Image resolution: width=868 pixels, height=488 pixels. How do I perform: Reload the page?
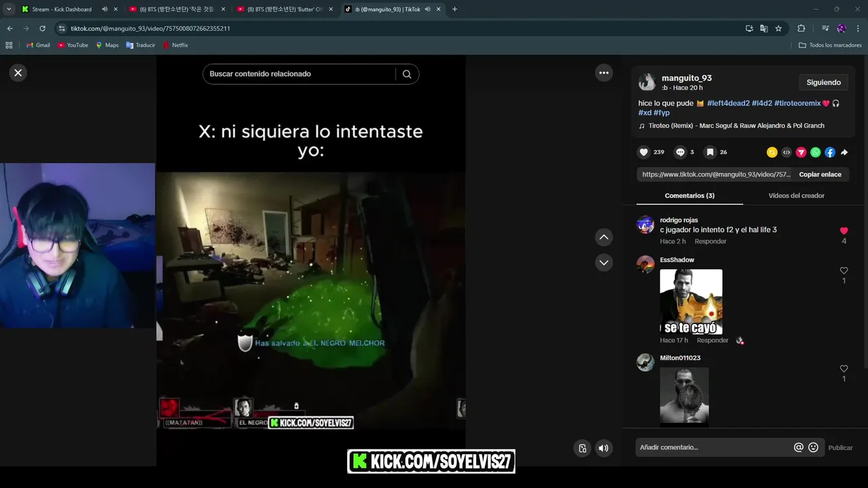point(42,28)
